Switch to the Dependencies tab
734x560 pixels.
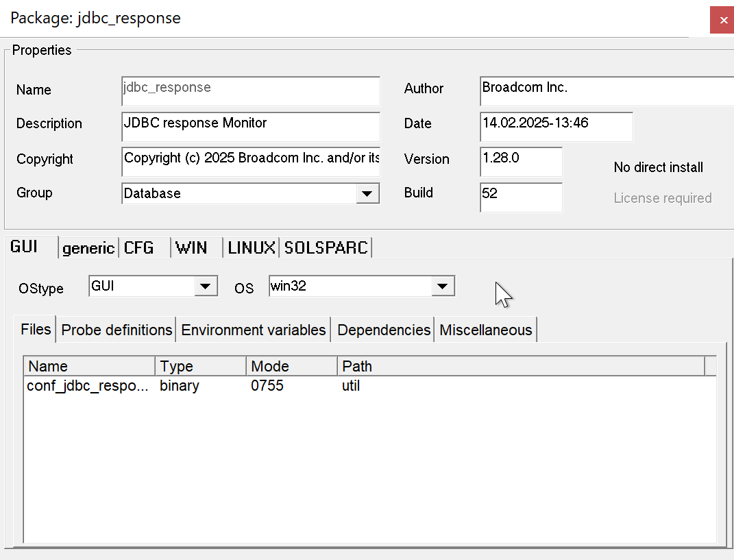coord(384,330)
